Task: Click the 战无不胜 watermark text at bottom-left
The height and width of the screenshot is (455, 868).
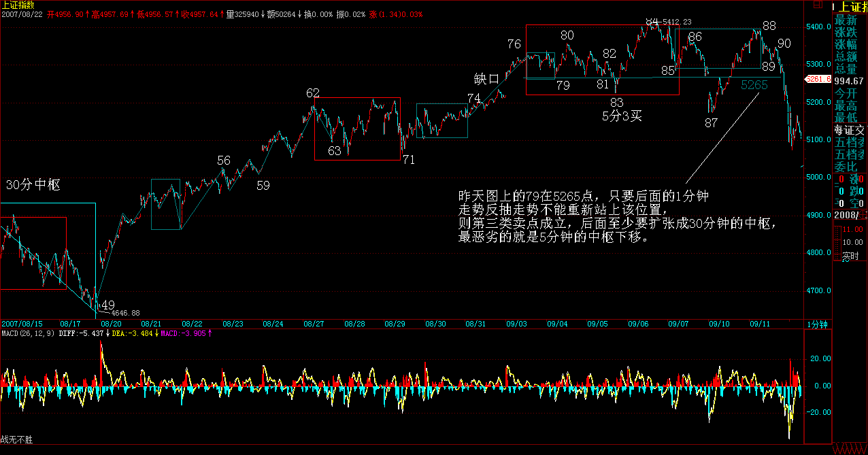Action: tap(16, 440)
